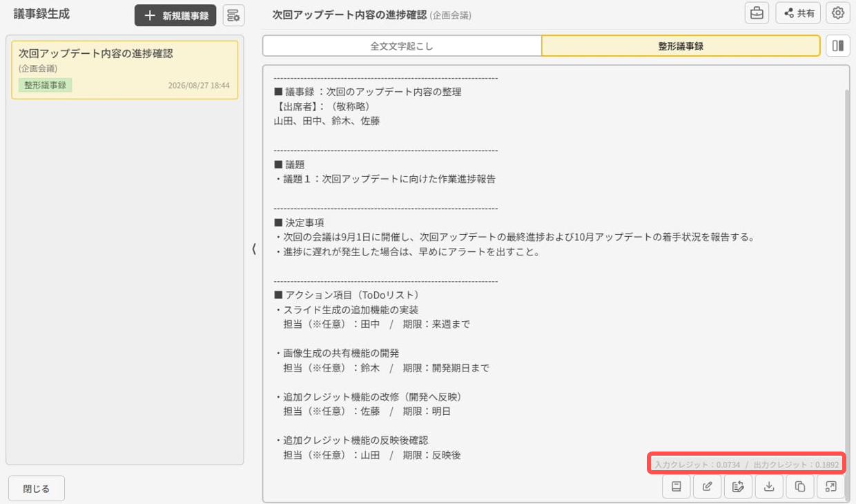Click the ■ 議題 heading

(289, 164)
